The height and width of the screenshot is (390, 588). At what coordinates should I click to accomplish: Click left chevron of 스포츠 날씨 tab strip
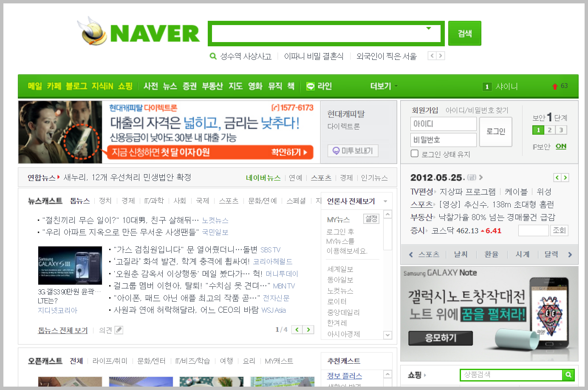point(411,254)
